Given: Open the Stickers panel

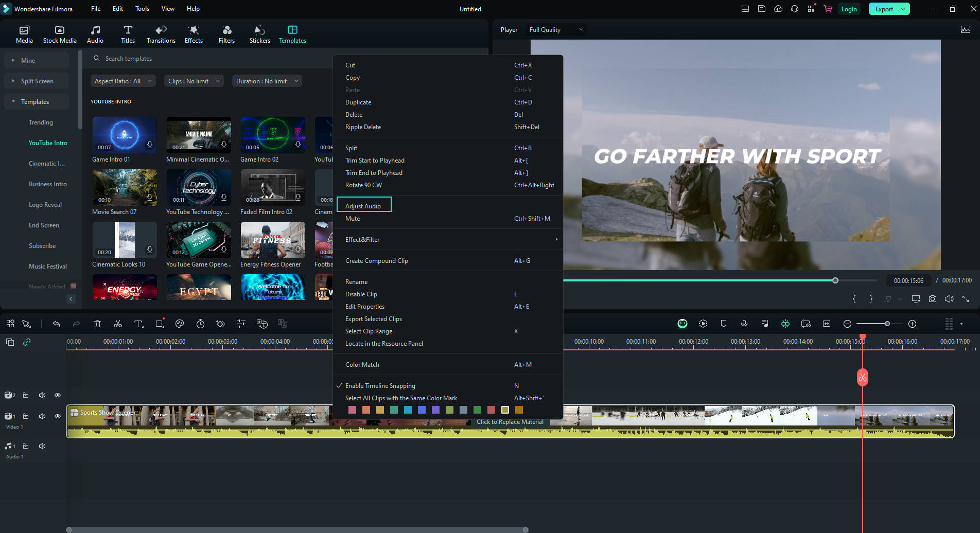Looking at the screenshot, I should click(260, 34).
